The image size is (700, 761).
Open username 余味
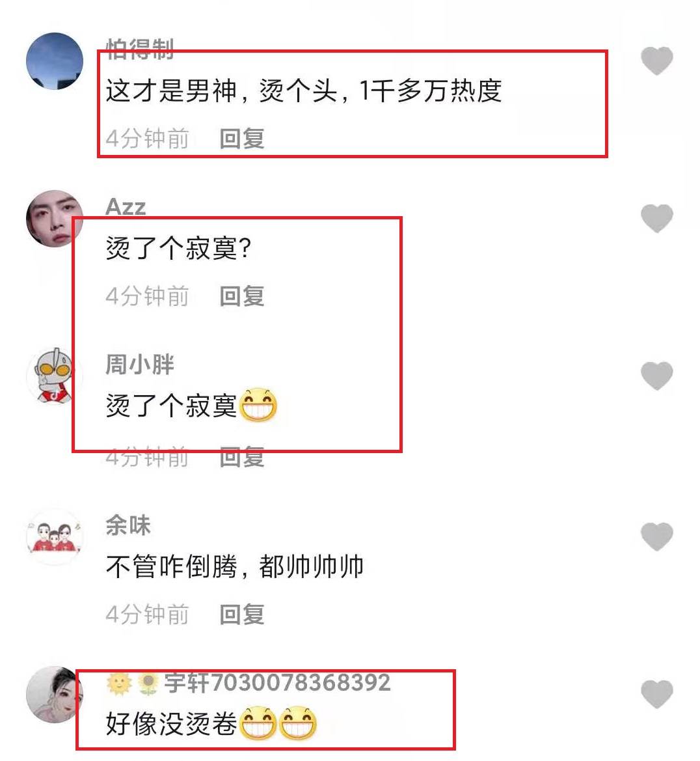128,525
